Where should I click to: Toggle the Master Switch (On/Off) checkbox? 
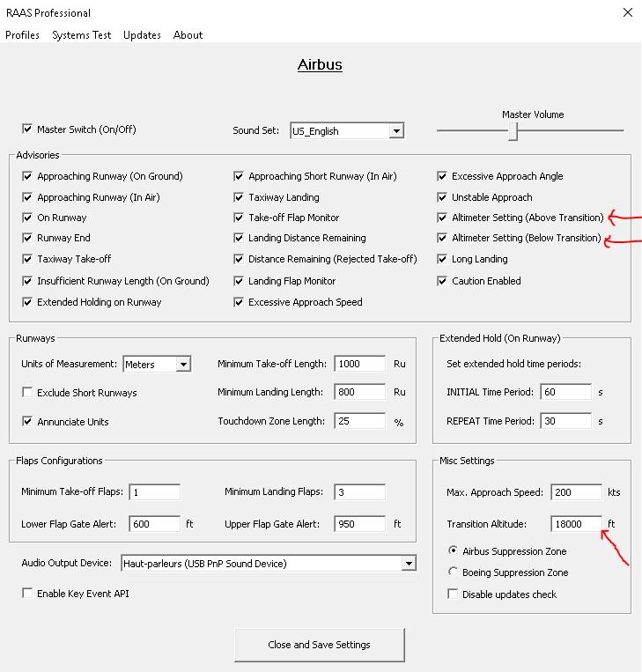tap(27, 129)
